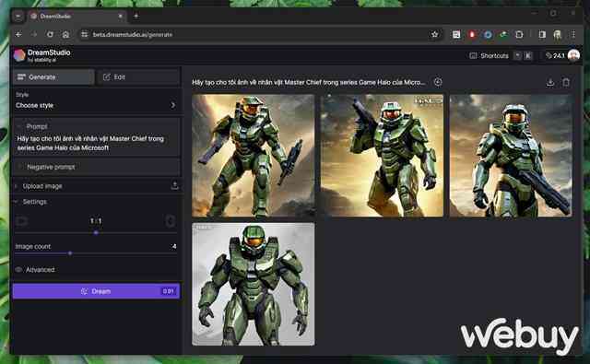590x364 pixels.
Task: Click the upload icon beside Upload image
Action: (174, 185)
